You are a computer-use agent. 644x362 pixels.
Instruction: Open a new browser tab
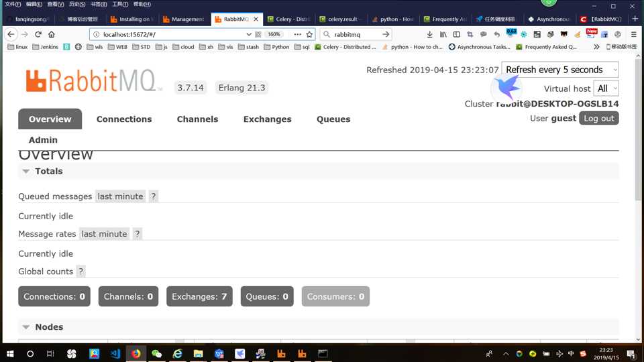[635, 19]
